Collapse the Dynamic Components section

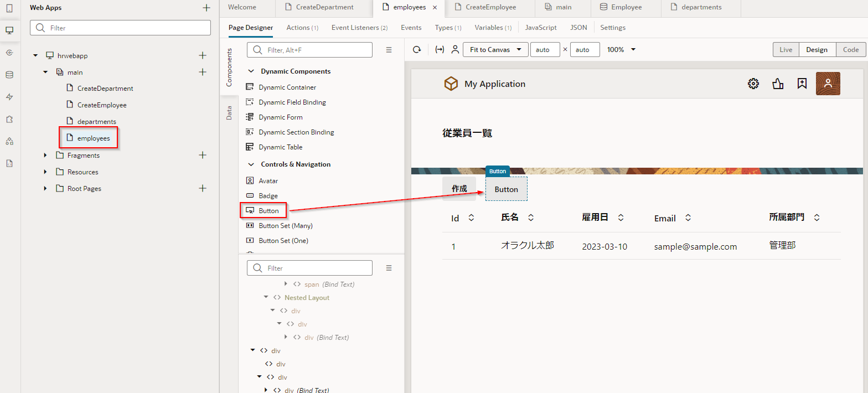point(251,71)
